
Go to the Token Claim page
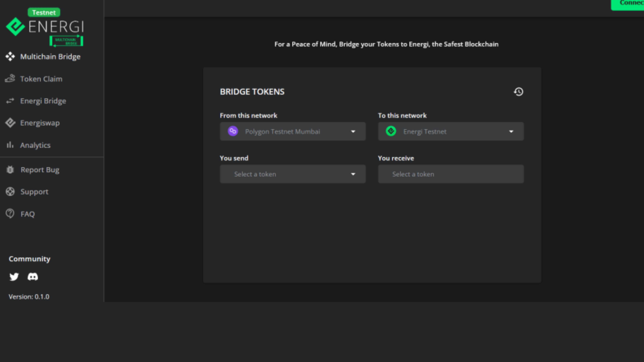(41, 79)
